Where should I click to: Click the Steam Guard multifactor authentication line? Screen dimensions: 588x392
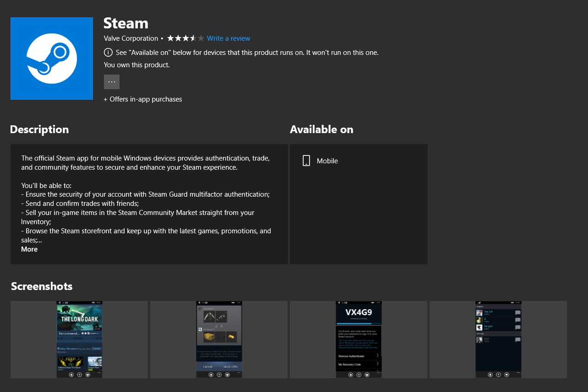click(x=146, y=194)
